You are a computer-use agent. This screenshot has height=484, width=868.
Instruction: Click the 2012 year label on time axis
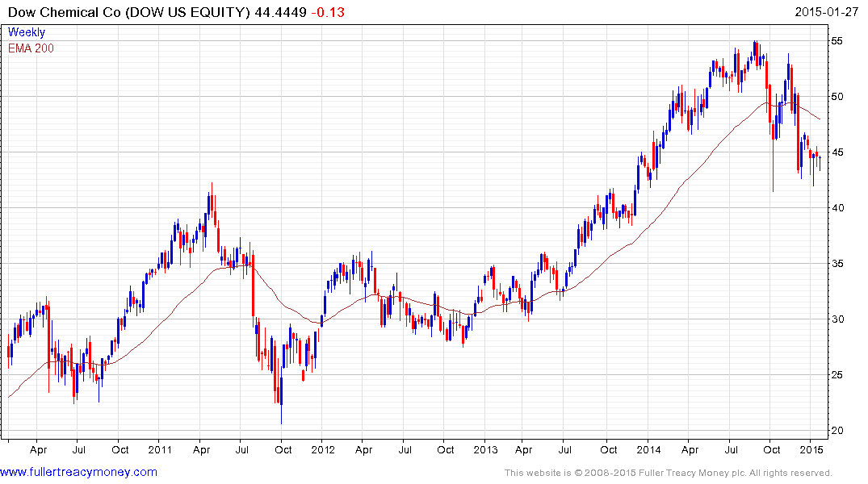[323, 449]
